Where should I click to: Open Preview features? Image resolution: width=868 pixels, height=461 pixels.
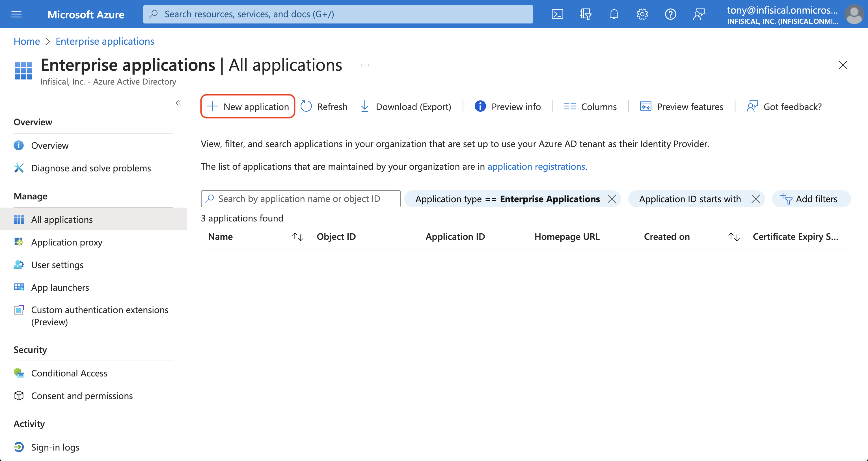pyautogui.click(x=681, y=107)
